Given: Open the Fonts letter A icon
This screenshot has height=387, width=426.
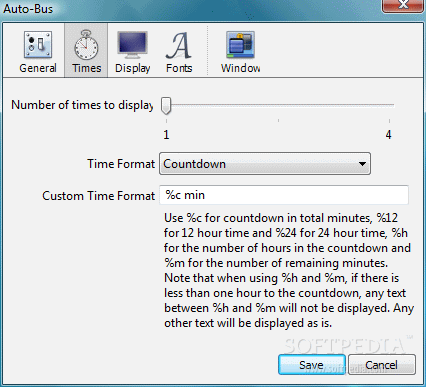Looking at the screenshot, I should (179, 45).
